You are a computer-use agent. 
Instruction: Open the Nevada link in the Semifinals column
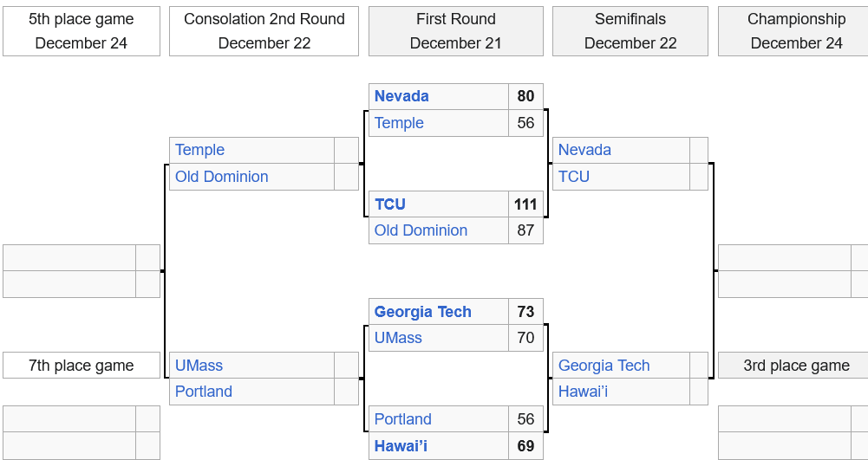584,150
